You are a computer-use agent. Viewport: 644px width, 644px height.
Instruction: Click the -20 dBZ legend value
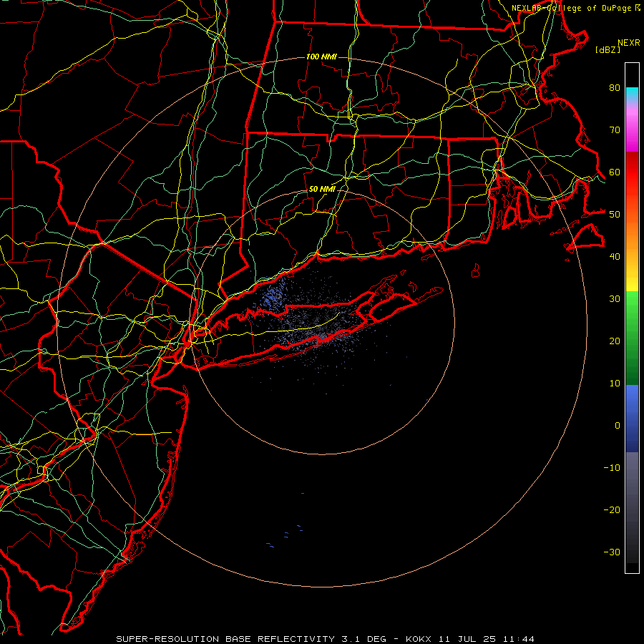pyautogui.click(x=612, y=510)
